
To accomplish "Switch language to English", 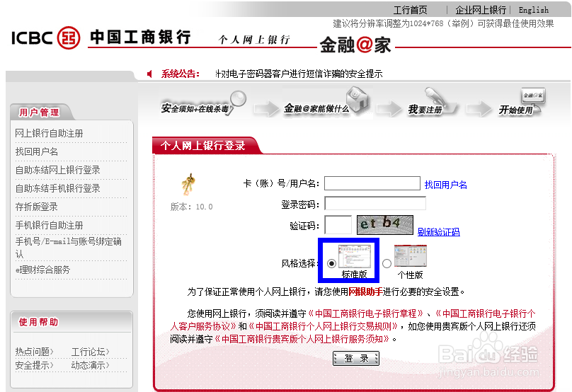I will pos(533,10).
